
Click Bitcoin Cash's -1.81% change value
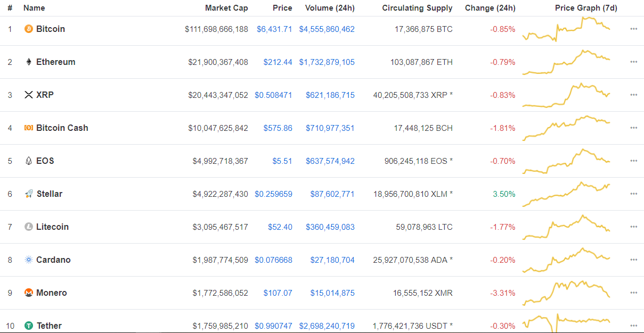point(503,128)
